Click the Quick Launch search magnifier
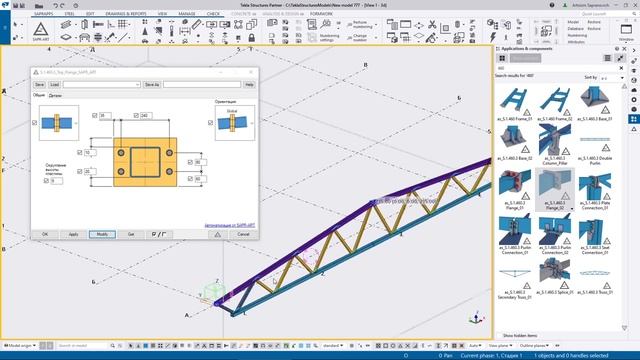The height and width of the screenshot is (360, 640). click(634, 14)
